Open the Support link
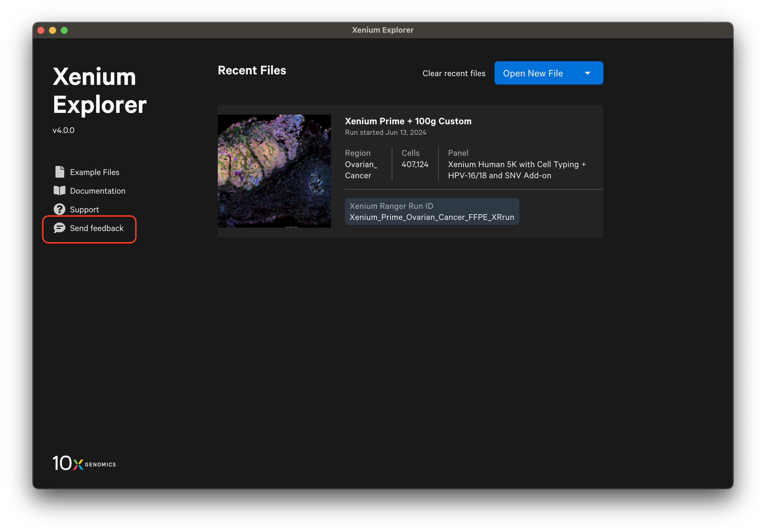The image size is (766, 532). click(84, 209)
